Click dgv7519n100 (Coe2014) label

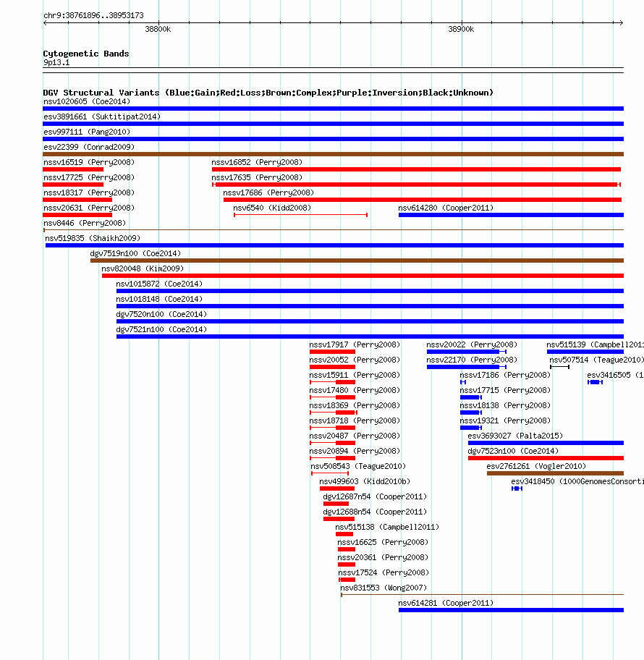pyautogui.click(x=135, y=253)
